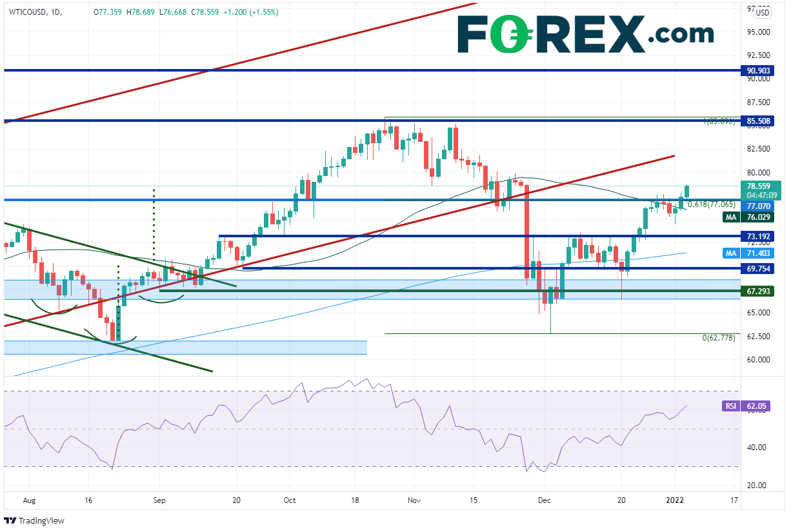The image size is (791, 532).
Task: Click the 73.192 price level label
Action: [x=759, y=237]
